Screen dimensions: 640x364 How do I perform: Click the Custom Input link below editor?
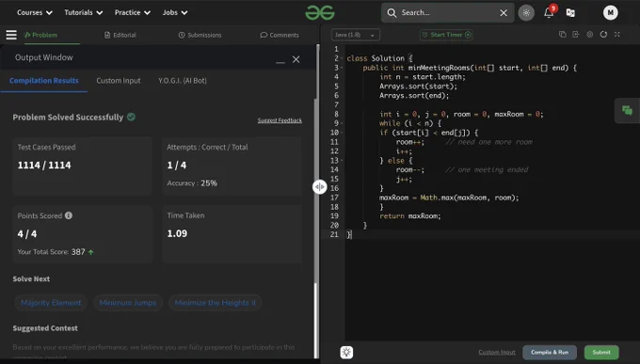(497, 352)
